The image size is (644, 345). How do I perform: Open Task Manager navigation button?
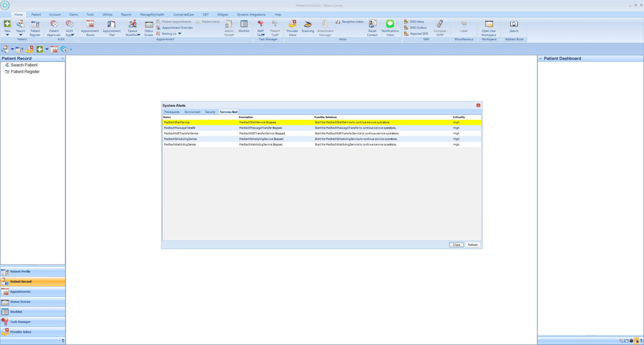pos(33,322)
